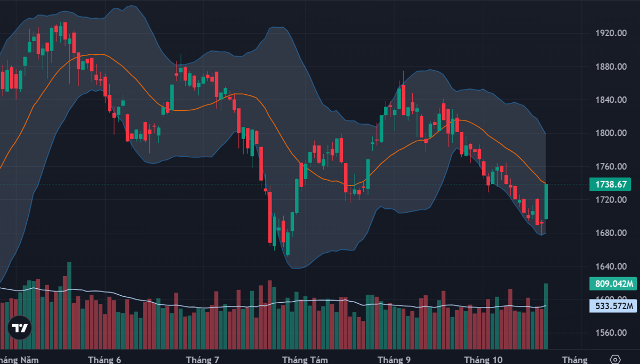Viewport: 640px width, 364px height.
Task: Click the 1640.00 price scale label
Action: [610, 266]
